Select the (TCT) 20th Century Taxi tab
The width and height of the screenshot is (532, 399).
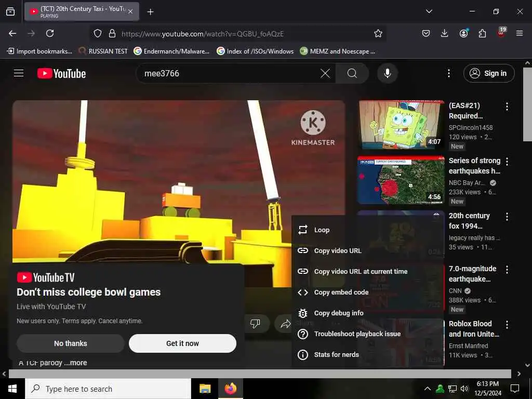82,12
